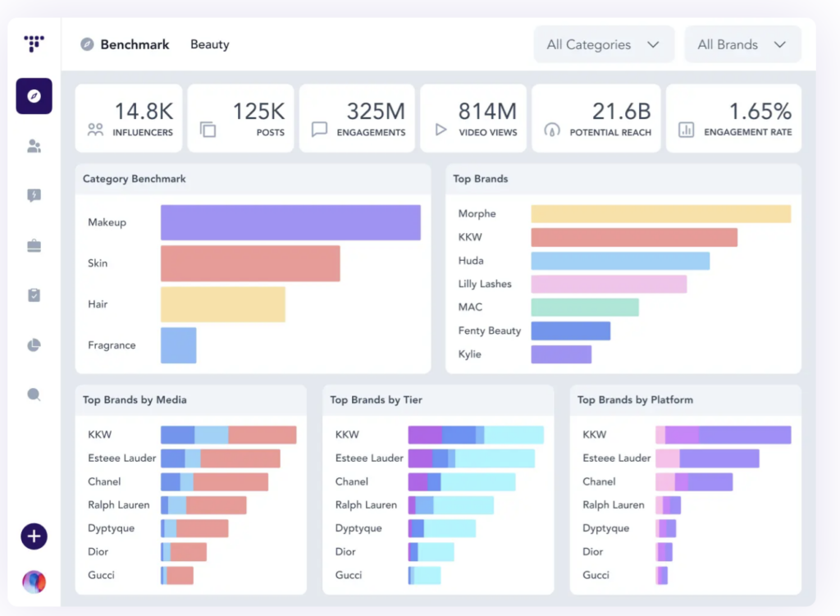The image size is (840, 616).
Task: Click the posts stacked squares icon
Action: 208,130
